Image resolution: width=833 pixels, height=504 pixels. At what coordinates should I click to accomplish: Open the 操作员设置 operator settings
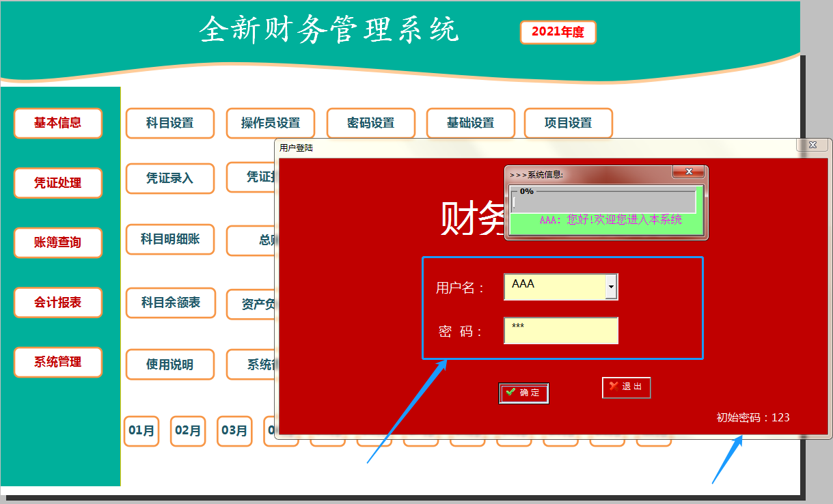click(269, 123)
